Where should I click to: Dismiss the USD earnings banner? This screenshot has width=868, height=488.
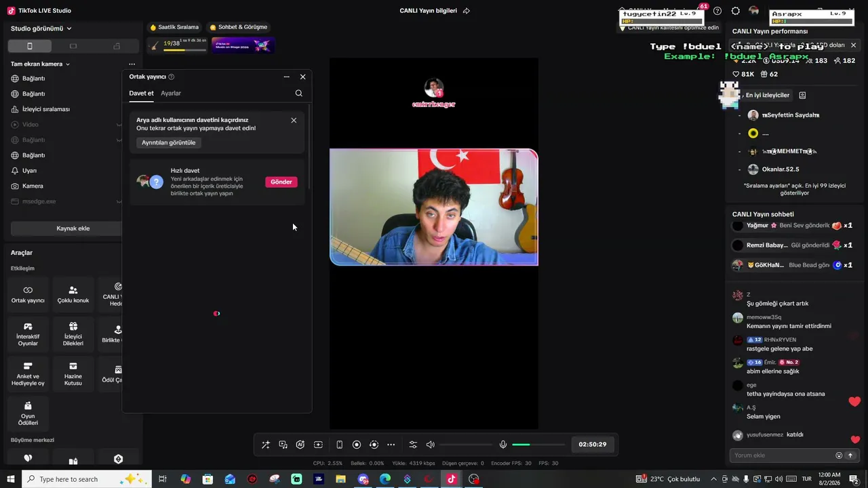coord(854,45)
